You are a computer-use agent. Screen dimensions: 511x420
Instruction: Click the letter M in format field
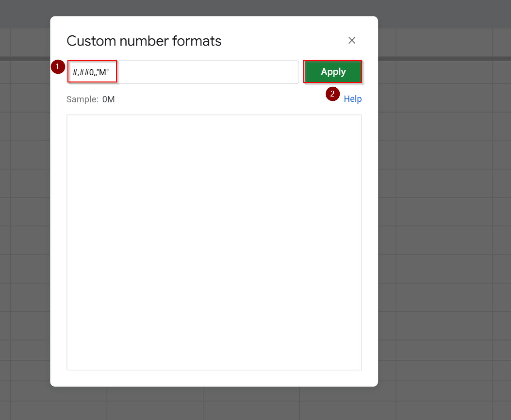pos(102,73)
